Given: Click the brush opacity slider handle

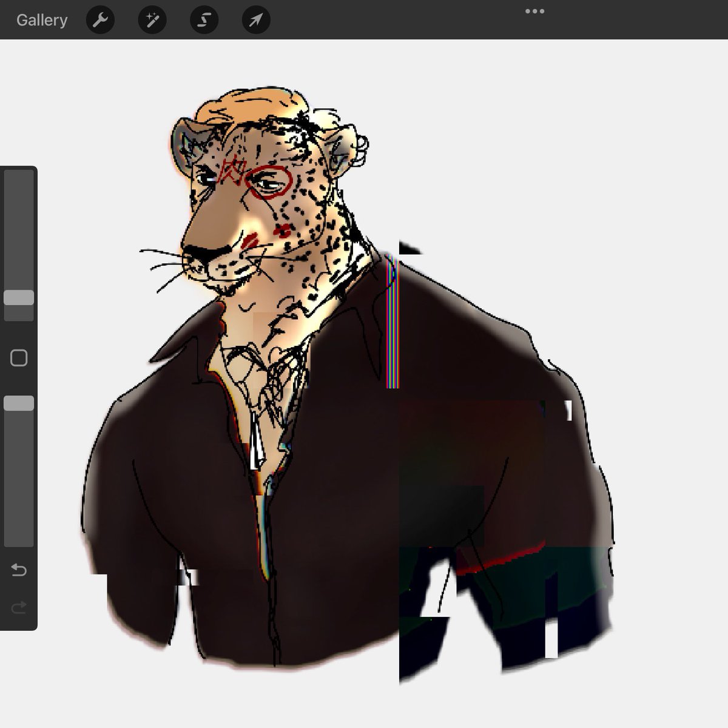Looking at the screenshot, I should coord(19,403).
